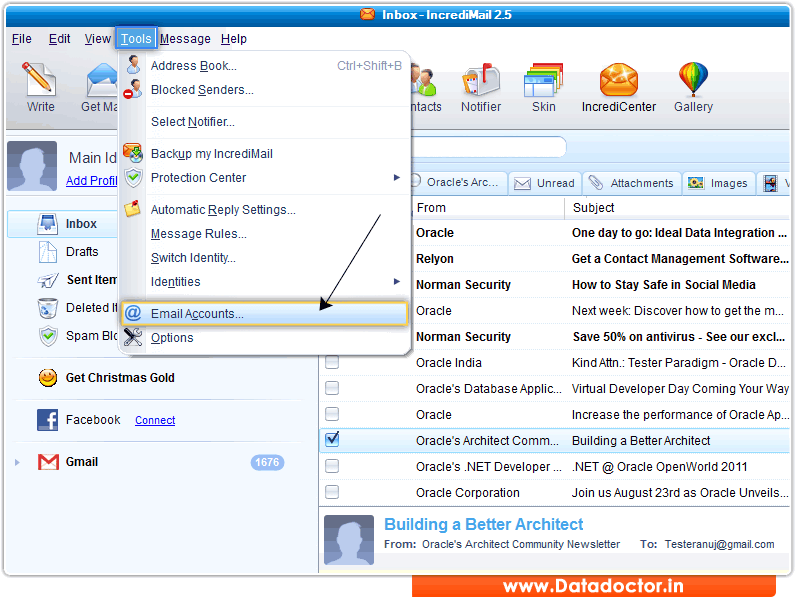796x597 pixels.
Task: Click the Spam Blocker shield icon
Action: (48, 336)
